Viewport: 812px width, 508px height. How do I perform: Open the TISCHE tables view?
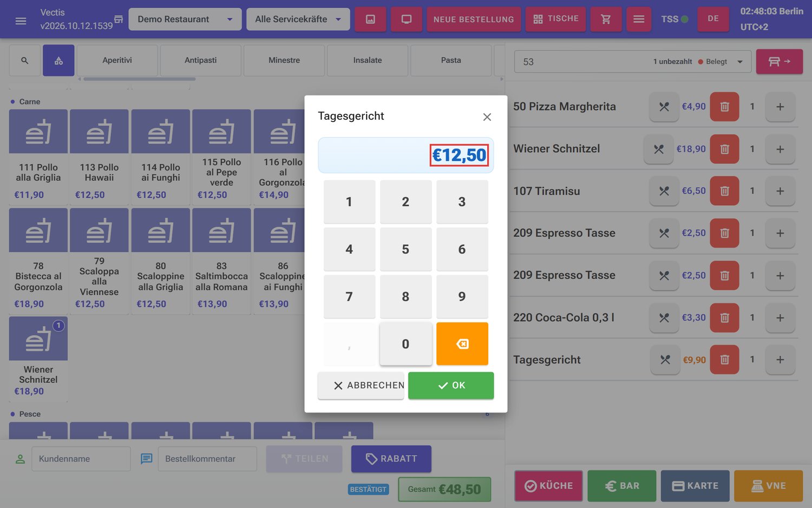pyautogui.click(x=555, y=19)
